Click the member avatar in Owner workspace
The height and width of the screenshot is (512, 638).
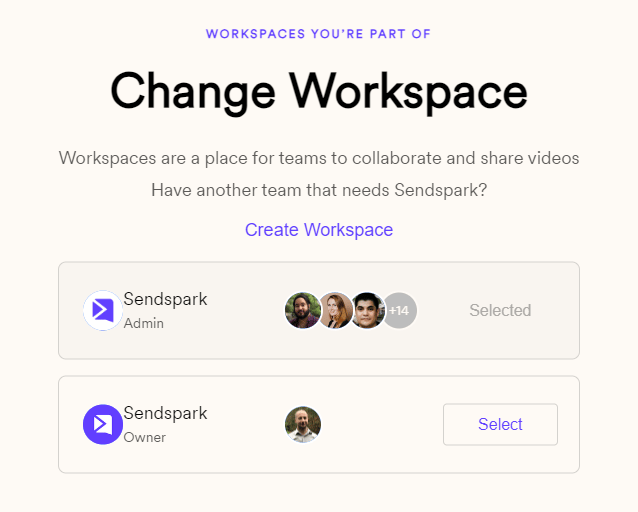tap(303, 424)
